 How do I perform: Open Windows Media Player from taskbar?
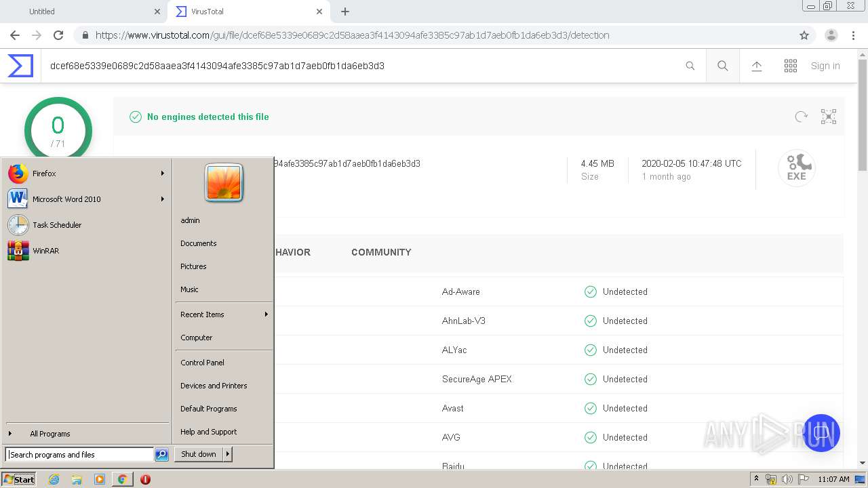100,479
